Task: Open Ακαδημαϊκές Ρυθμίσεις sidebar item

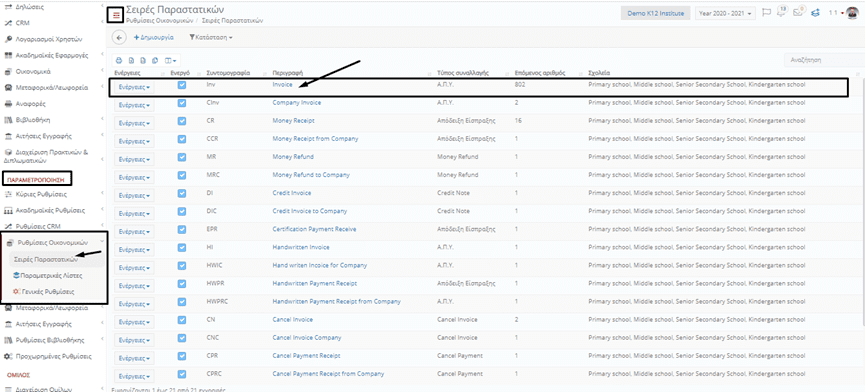Action: pyautogui.click(x=50, y=210)
